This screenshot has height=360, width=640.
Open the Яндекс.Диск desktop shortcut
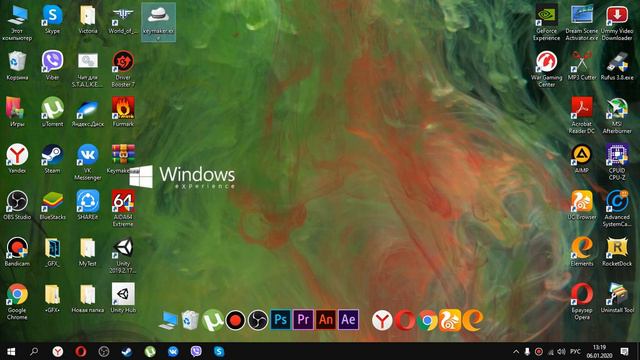[88, 112]
